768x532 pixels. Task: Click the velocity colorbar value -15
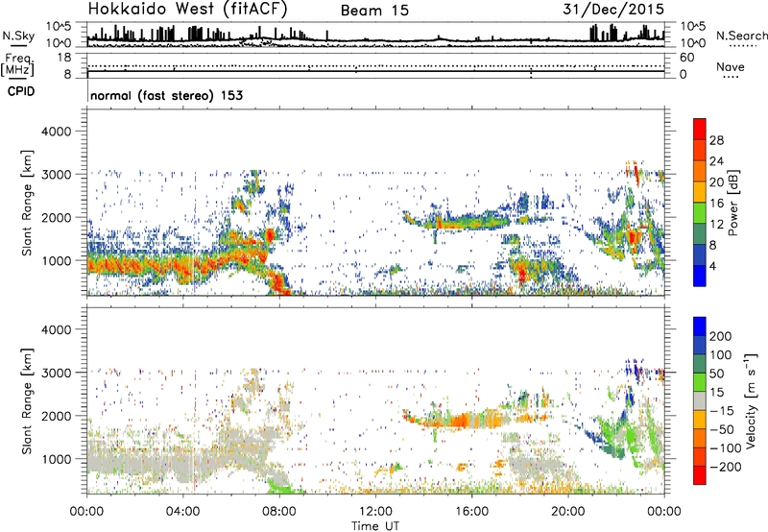[722, 410]
